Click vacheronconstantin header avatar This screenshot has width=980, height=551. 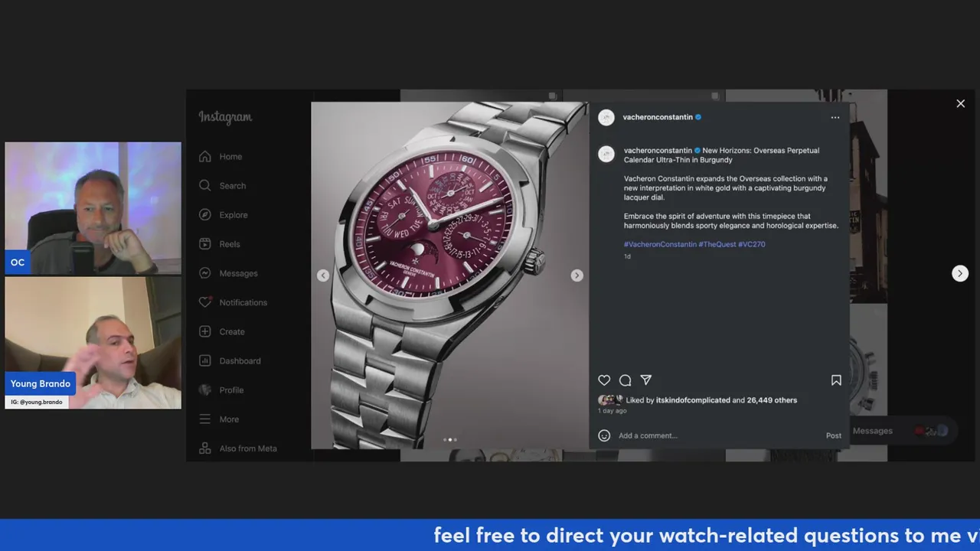point(606,117)
